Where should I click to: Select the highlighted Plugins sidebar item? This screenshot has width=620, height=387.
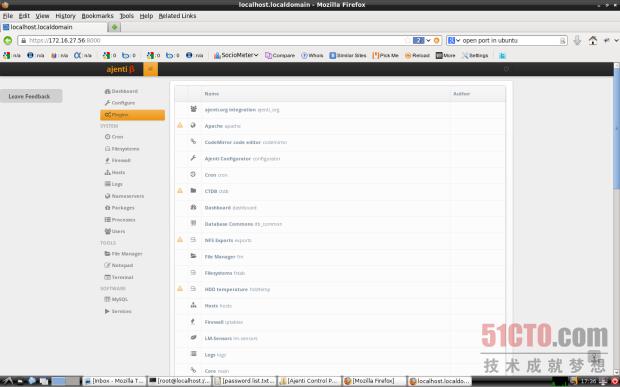coord(132,115)
